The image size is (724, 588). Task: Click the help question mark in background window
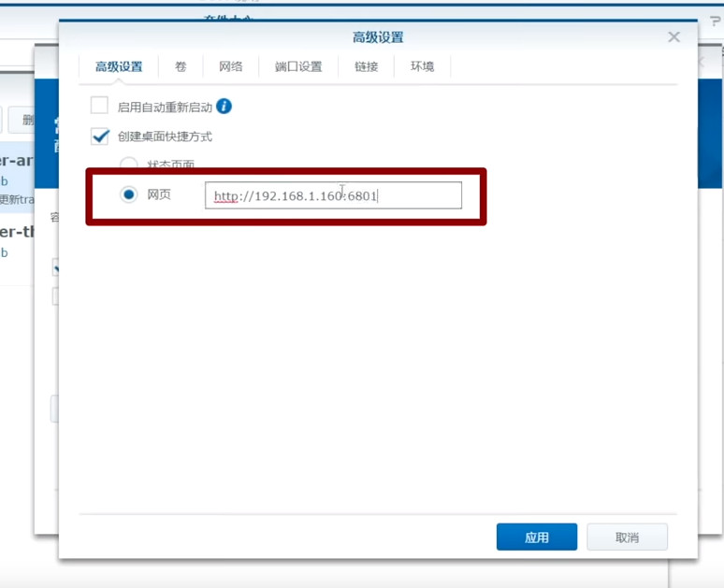pos(716,22)
